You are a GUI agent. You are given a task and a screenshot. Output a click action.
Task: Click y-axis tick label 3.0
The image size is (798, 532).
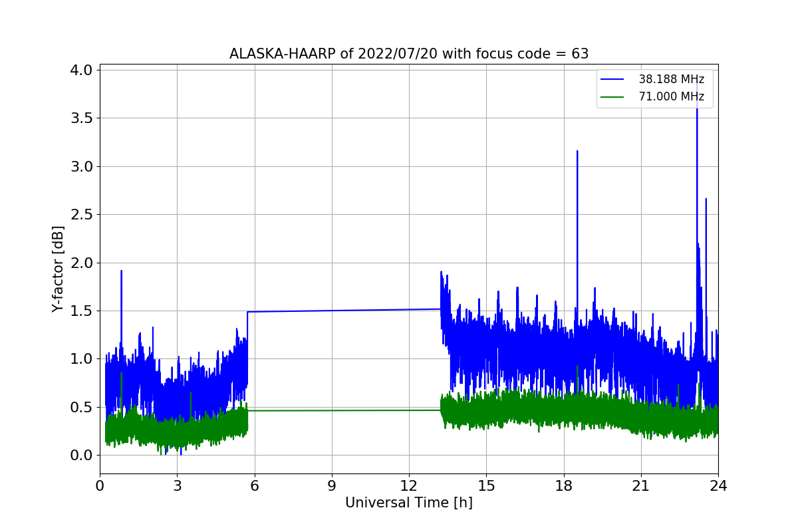(81, 166)
